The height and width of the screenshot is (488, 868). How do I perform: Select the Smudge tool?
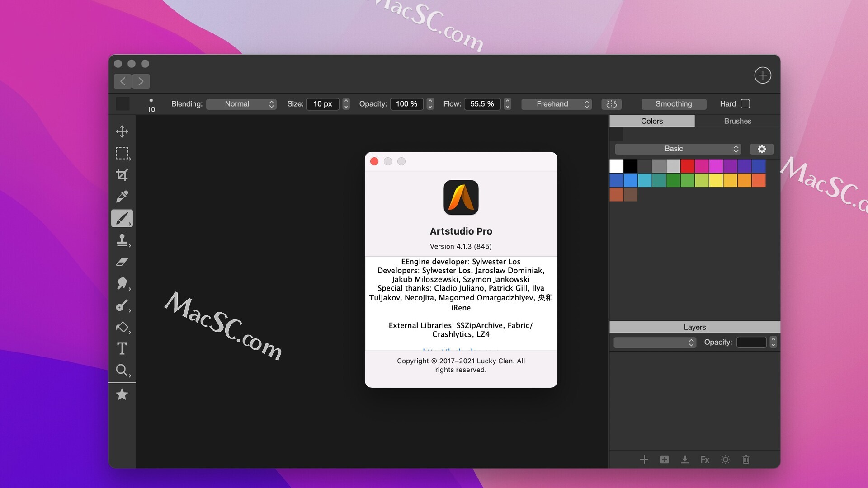point(122,283)
